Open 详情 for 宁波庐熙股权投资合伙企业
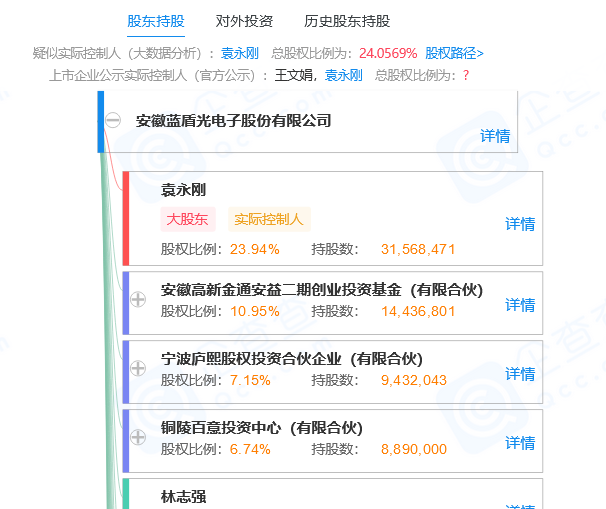The image size is (606, 509). coord(520,374)
